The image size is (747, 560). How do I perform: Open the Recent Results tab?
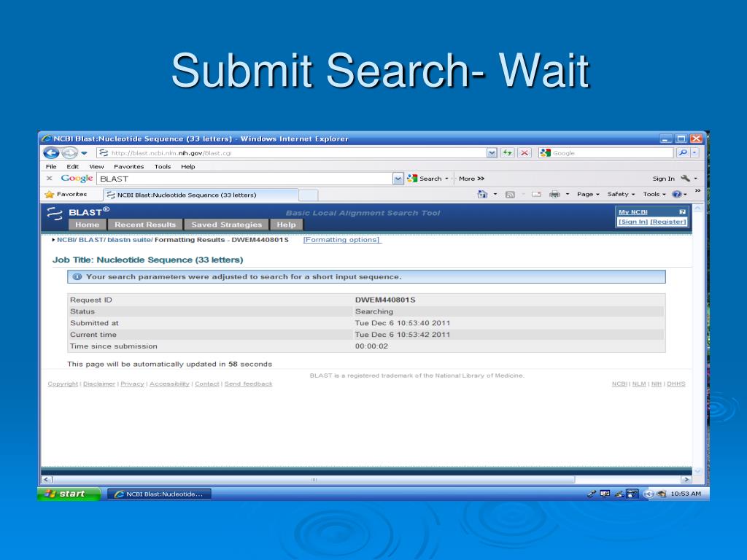point(145,225)
